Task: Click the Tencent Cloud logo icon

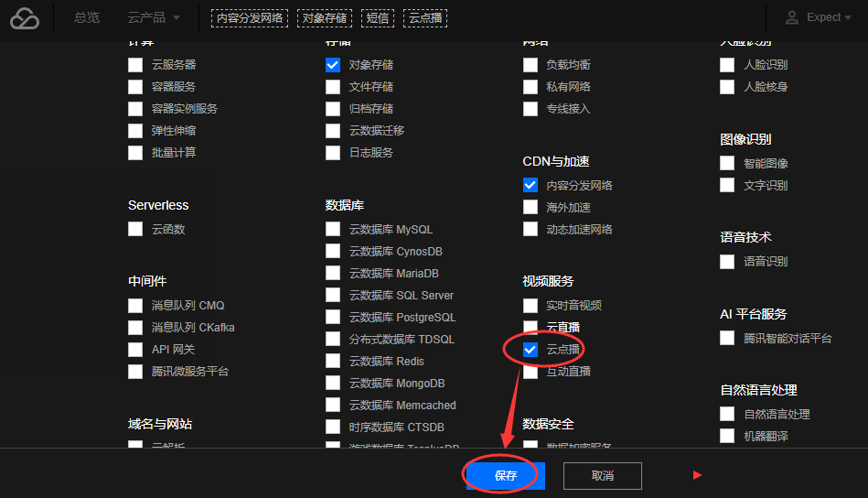Action: pyautogui.click(x=25, y=17)
